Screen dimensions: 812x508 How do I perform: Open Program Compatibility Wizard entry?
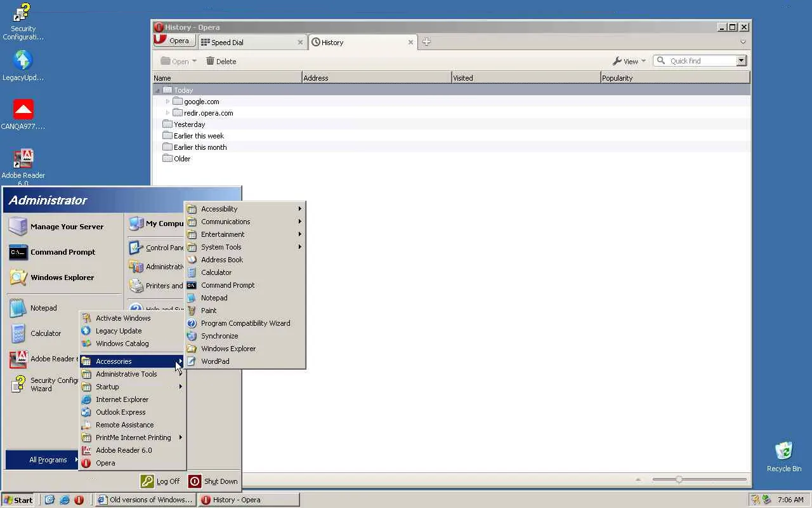246,323
